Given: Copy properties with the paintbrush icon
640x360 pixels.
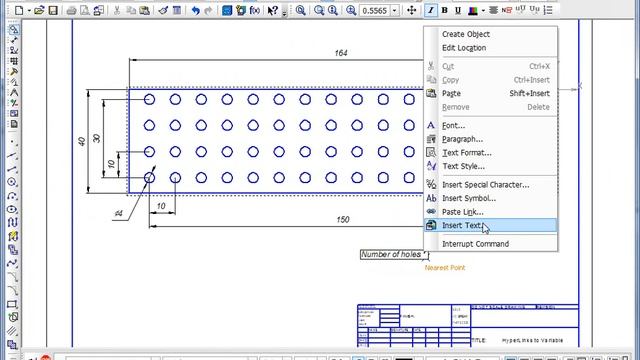Looking at the screenshot, I should click(163, 11).
